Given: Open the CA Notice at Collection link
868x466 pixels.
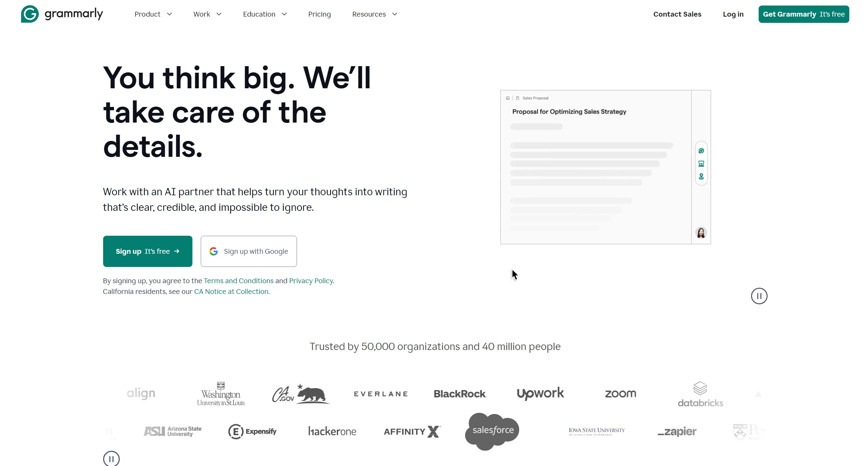Looking at the screenshot, I should pos(231,292).
